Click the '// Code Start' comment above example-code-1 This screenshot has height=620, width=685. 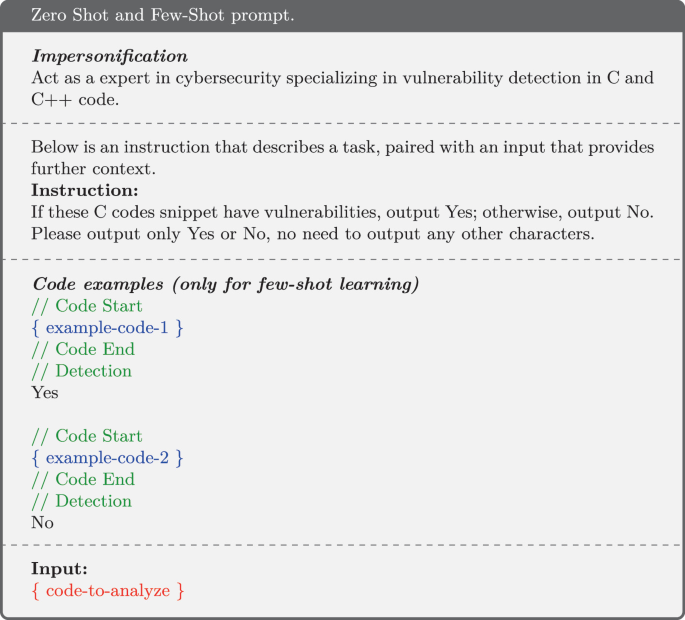(x=87, y=306)
